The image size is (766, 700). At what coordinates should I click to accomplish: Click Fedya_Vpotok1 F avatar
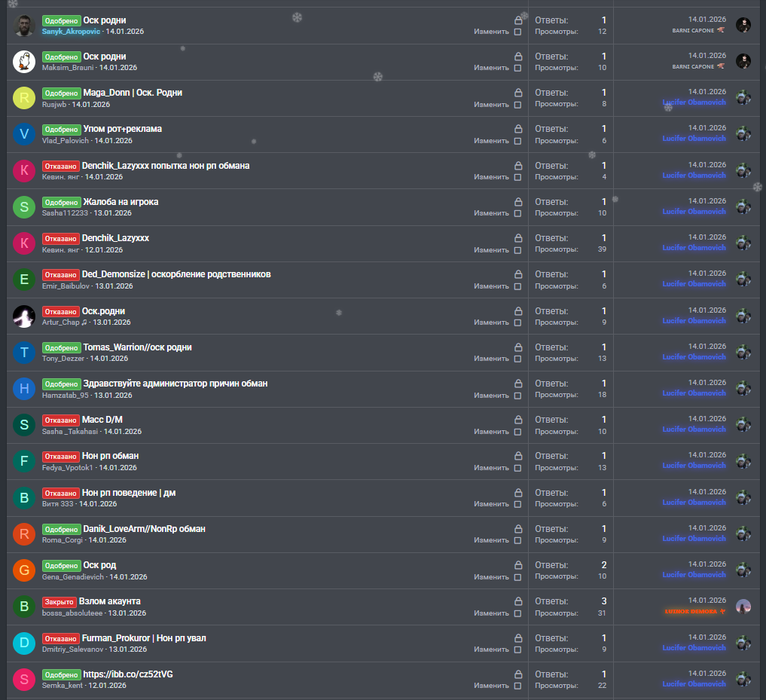[24, 461]
